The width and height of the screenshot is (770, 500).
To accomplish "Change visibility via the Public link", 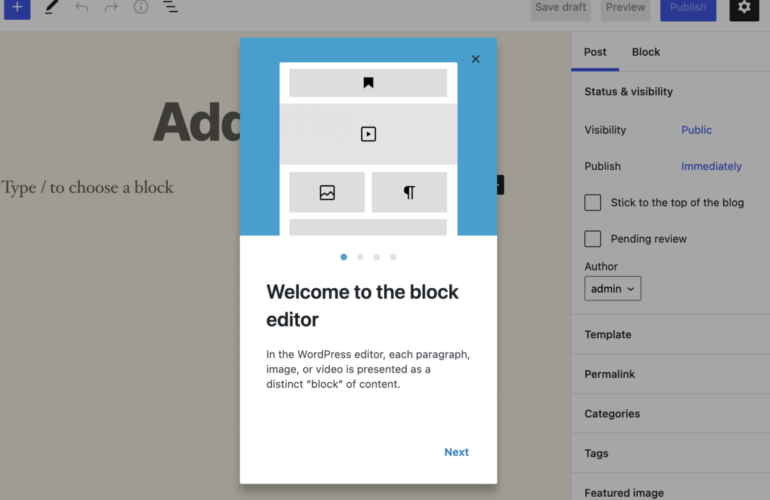I will pos(696,130).
